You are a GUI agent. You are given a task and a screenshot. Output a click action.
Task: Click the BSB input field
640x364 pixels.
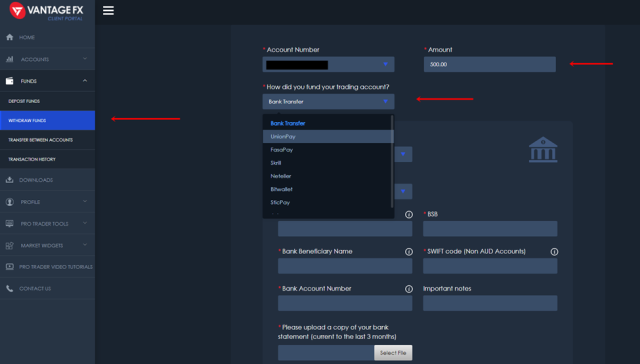point(490,229)
